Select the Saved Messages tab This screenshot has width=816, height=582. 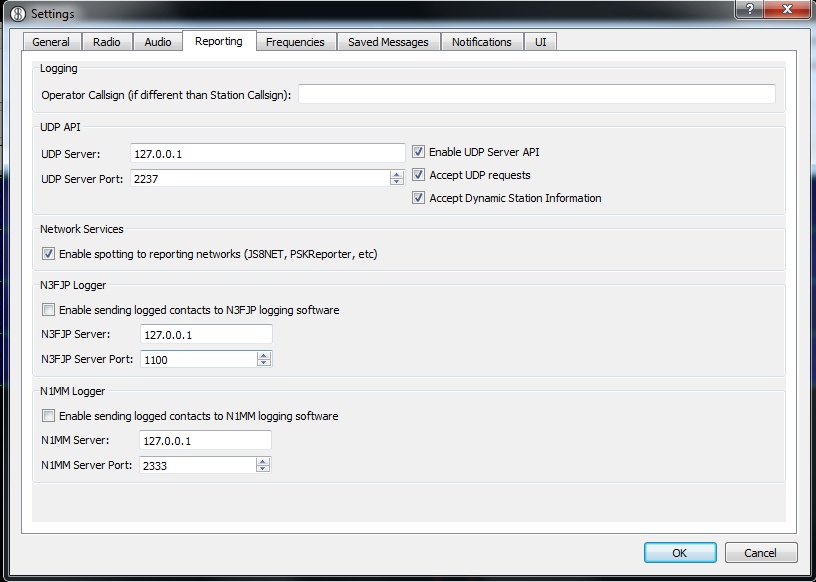[388, 42]
